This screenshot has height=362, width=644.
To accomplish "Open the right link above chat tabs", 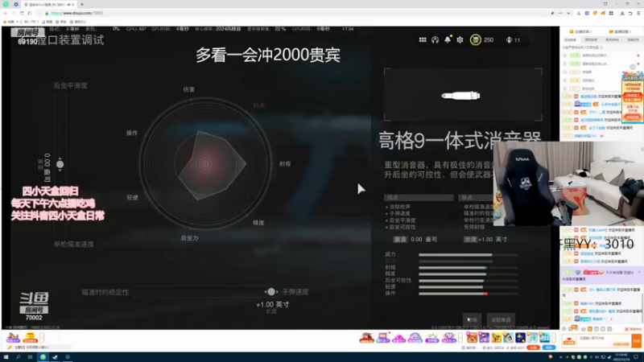I will 620,31.
